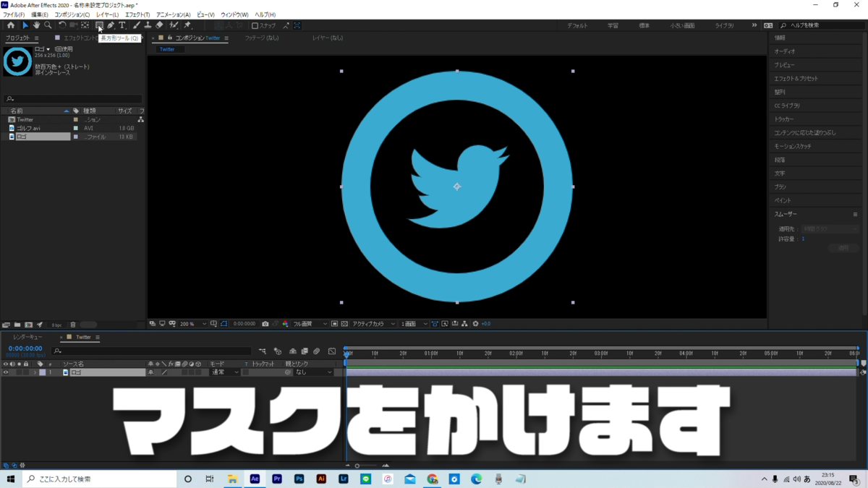
Task: Open the コンポジション(C) menu
Action: click(x=72, y=14)
